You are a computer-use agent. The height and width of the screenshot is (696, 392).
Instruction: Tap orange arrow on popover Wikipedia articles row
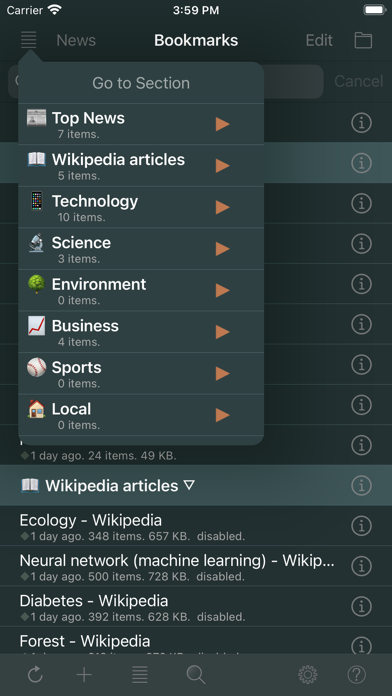pyautogui.click(x=222, y=166)
